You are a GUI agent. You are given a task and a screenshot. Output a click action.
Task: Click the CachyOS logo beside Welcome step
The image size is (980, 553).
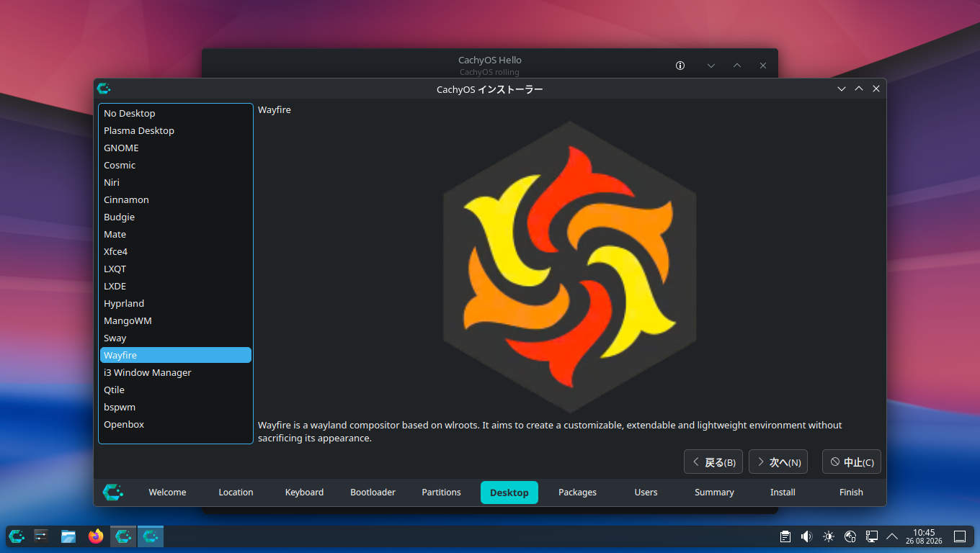113,492
